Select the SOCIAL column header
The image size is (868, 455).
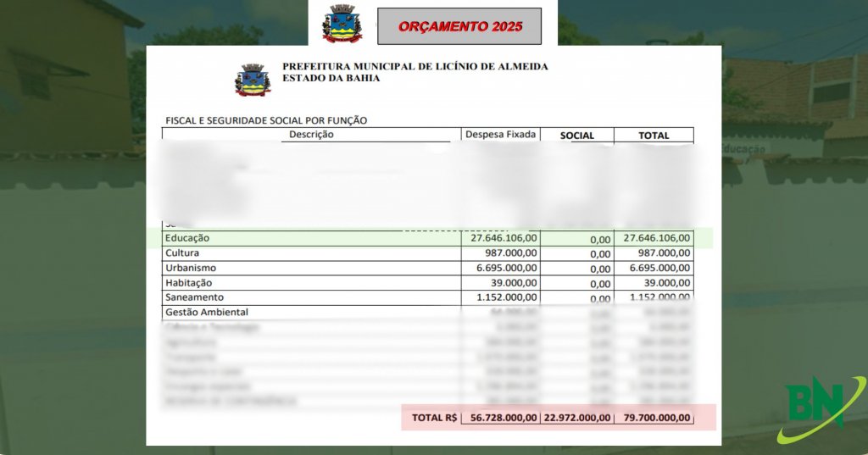[x=576, y=136]
